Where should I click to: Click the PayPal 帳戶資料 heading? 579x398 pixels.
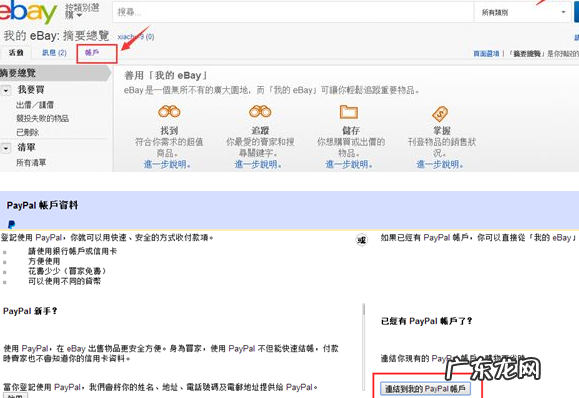(42, 205)
